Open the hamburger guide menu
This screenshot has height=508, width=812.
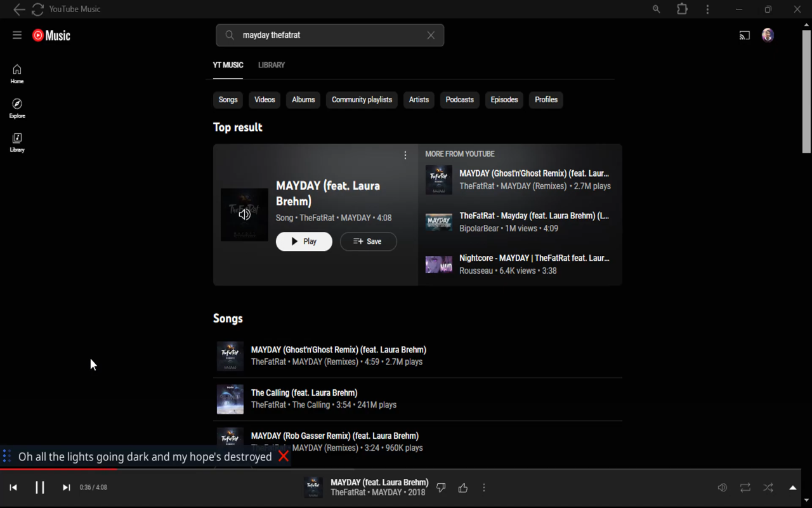point(17,35)
